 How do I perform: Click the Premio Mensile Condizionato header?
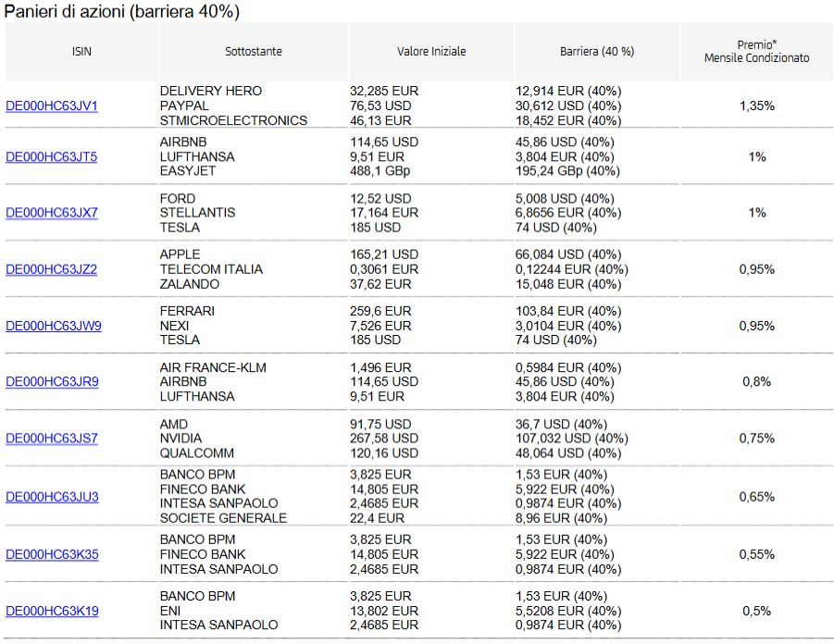tap(756, 51)
